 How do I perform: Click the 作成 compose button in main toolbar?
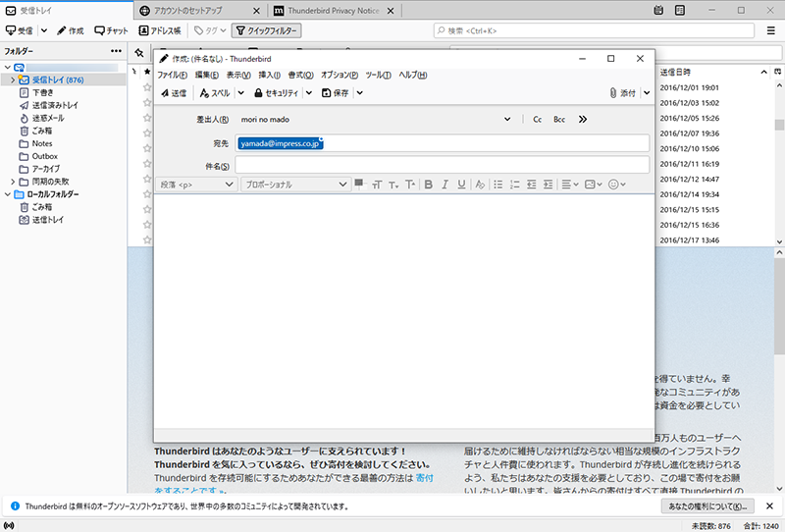click(x=71, y=31)
